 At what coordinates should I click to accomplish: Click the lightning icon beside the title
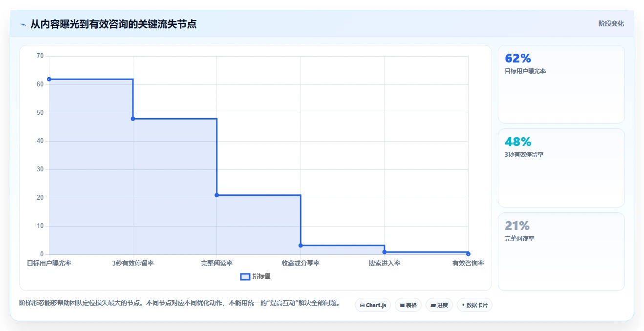pos(23,24)
